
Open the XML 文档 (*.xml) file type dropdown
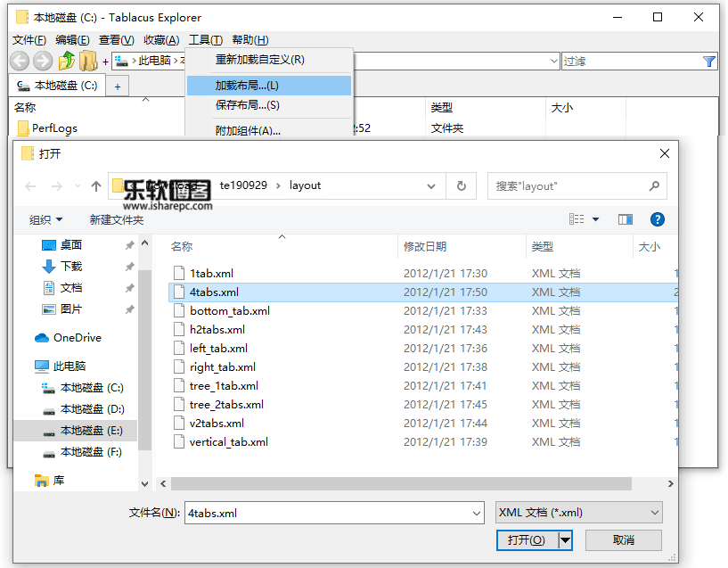pyautogui.click(x=578, y=512)
